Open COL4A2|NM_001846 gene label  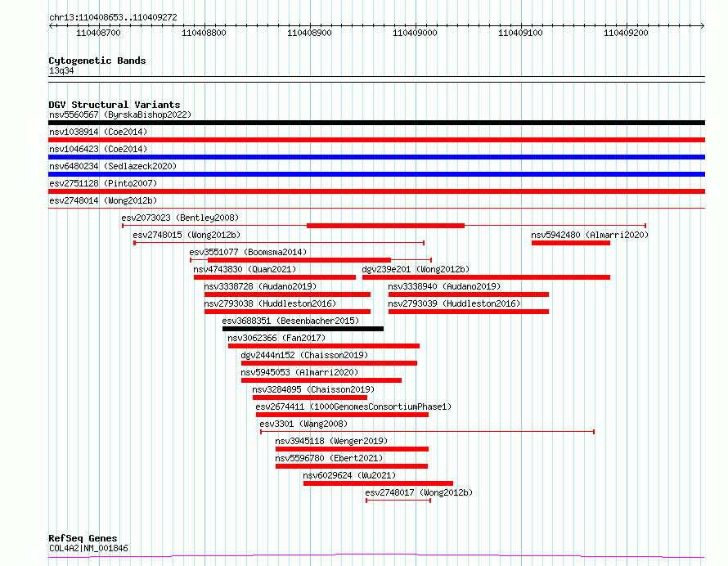click(88, 548)
